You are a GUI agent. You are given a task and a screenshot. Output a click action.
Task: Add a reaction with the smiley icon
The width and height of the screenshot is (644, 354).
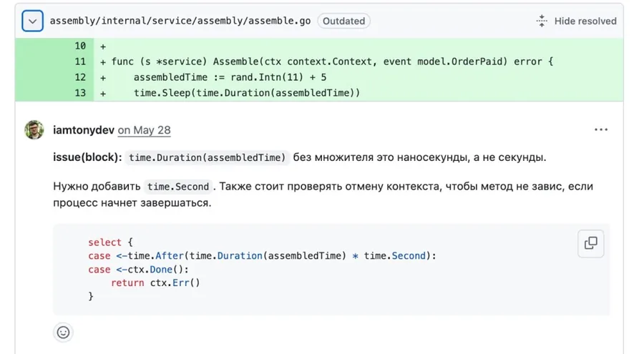coord(63,333)
